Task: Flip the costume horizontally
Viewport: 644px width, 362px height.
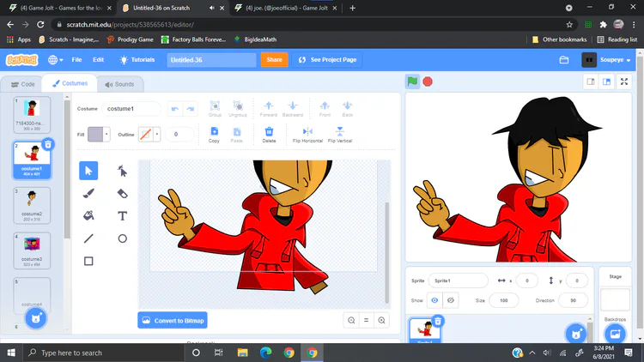Action: (307, 135)
